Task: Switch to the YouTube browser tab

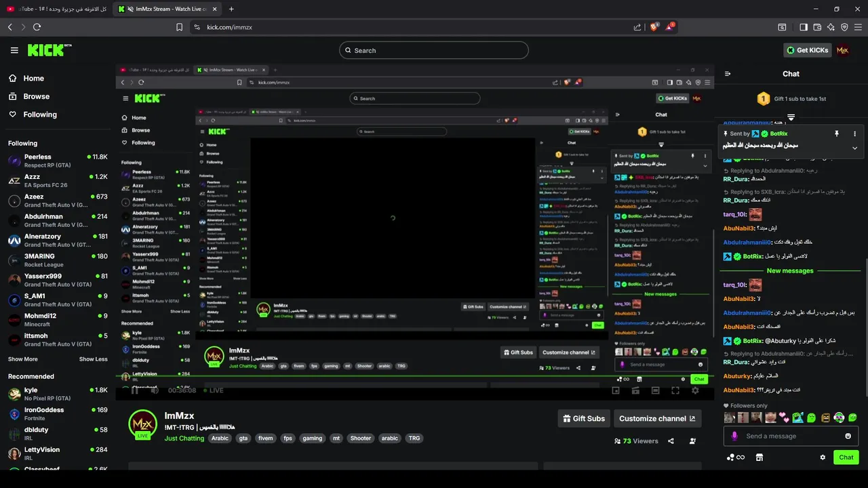Action: [56, 9]
